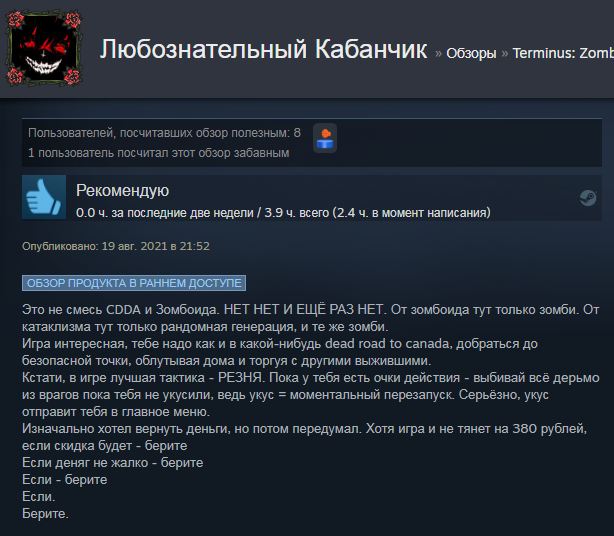Open the reviewer's smiling demon avatar
Viewport: 614px width, 536px height.
click(44, 49)
